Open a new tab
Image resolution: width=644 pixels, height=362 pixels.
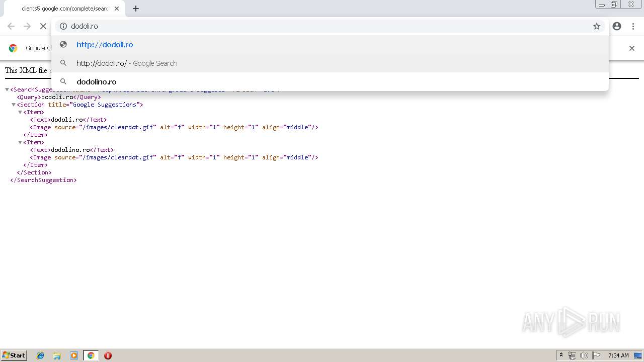136,9
